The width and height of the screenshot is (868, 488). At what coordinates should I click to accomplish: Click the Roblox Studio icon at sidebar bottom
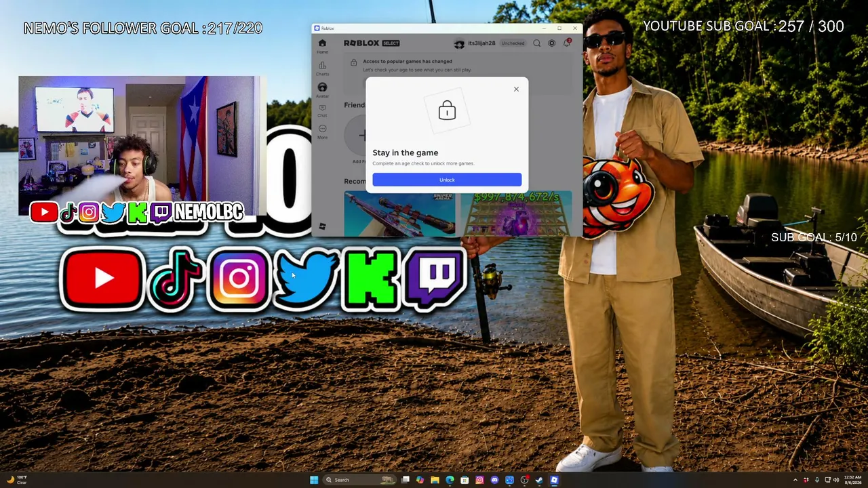322,226
